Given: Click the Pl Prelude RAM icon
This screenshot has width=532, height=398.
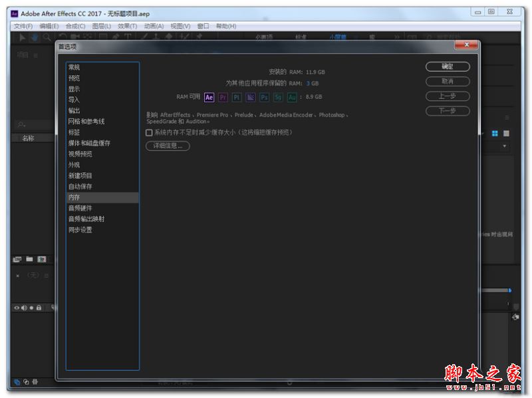Looking at the screenshot, I should click(237, 97).
